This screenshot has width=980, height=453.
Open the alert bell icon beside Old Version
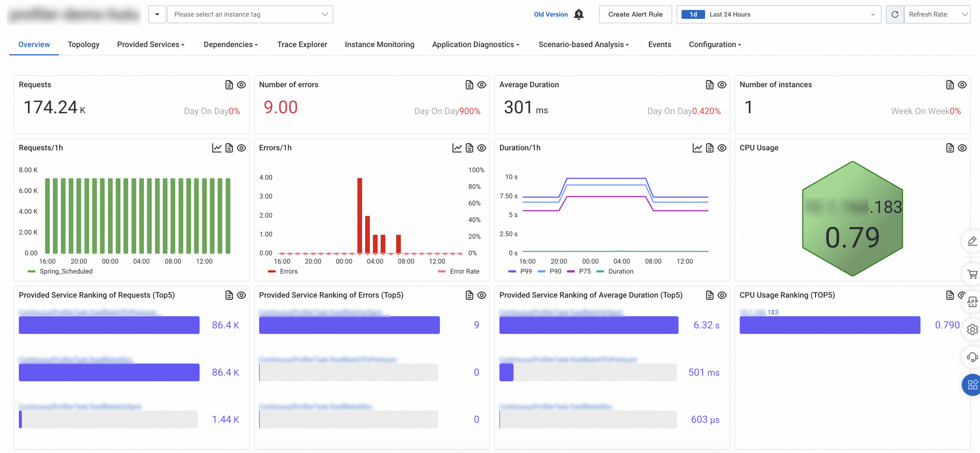(x=579, y=14)
